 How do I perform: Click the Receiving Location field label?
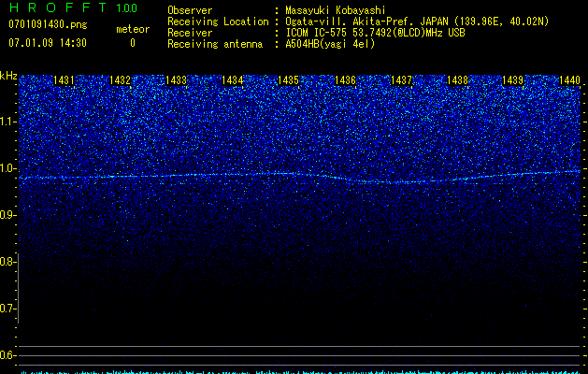coord(218,22)
